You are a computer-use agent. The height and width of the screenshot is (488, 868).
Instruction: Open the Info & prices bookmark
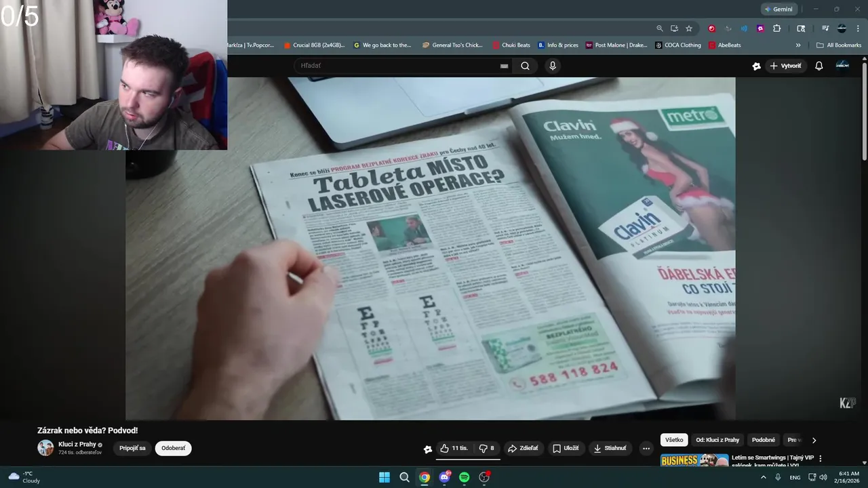pyautogui.click(x=558, y=45)
